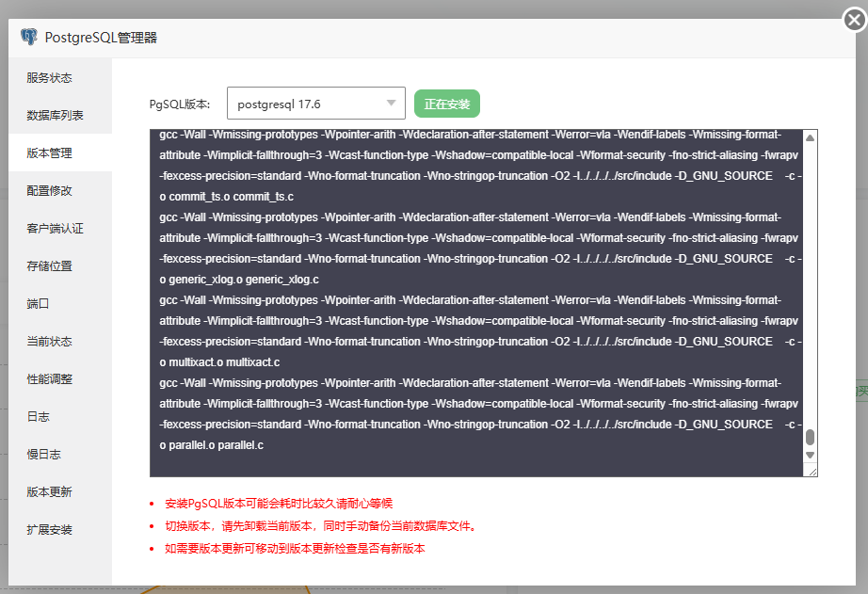Viewport: 868px width, 594px height.
Task: Open the 慢日志 tab
Action: click(x=60, y=455)
